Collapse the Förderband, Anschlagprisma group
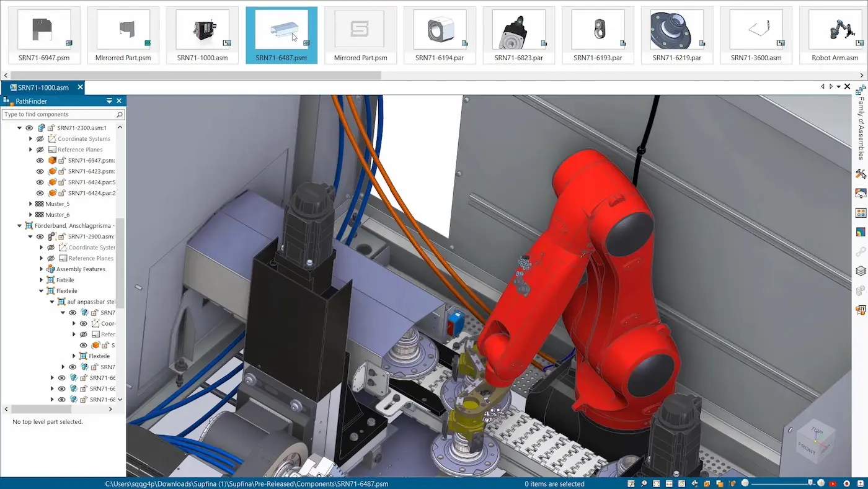Image resolution: width=868 pixels, height=489 pixels. (x=19, y=226)
